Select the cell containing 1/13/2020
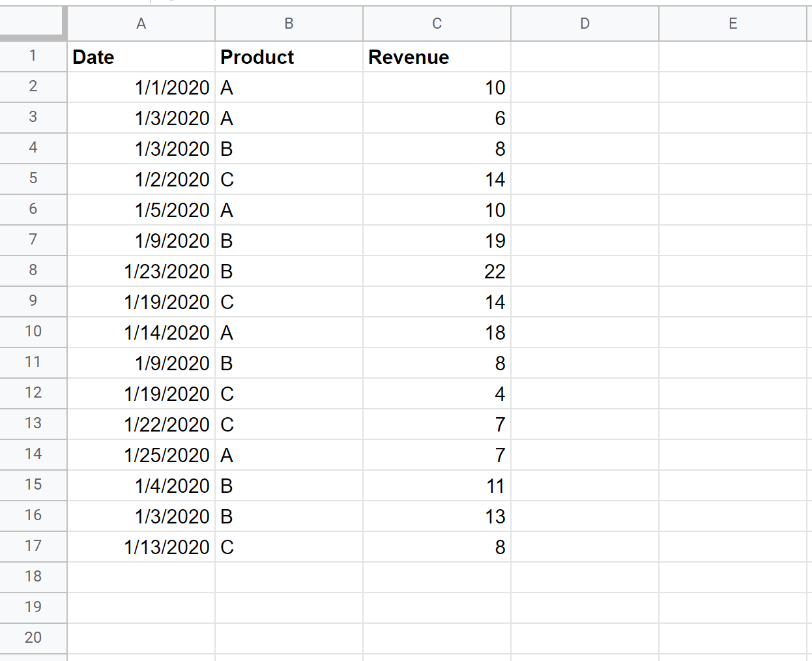The image size is (812, 661). (141, 547)
